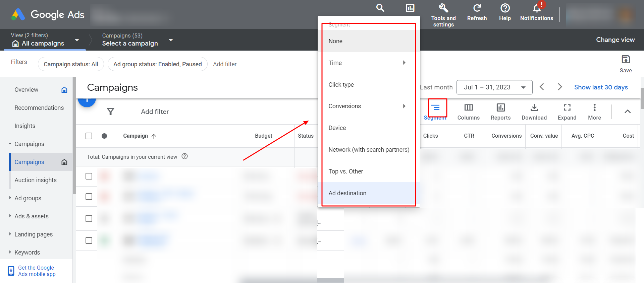
Task: Click the home icon beside Overview
Action: point(64,90)
